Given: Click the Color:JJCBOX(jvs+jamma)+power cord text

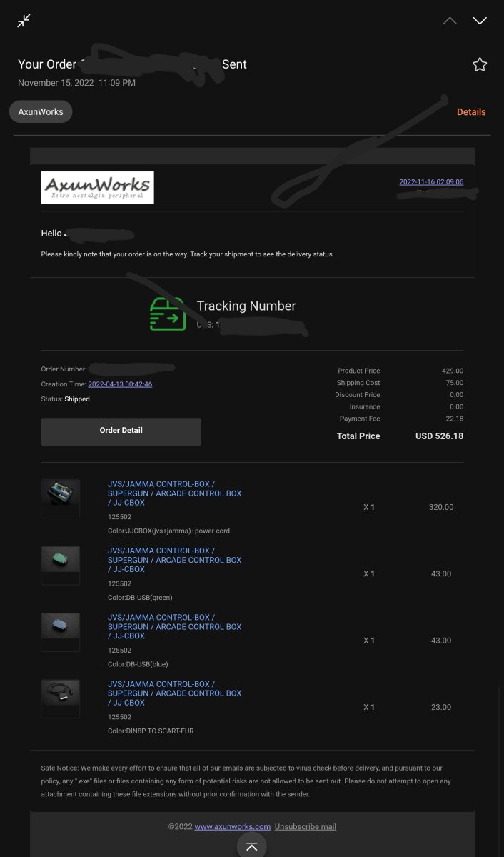Looking at the screenshot, I should tap(168, 531).
